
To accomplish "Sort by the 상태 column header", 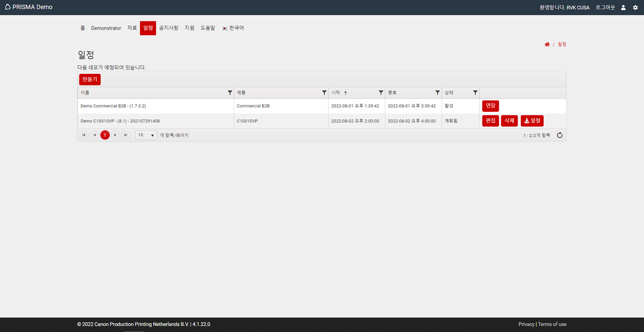I will click(x=449, y=93).
